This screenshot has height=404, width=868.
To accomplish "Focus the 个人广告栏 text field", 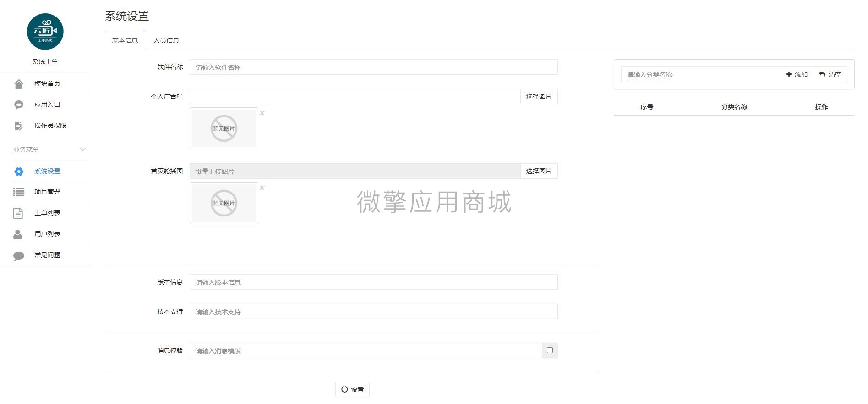I will (355, 96).
